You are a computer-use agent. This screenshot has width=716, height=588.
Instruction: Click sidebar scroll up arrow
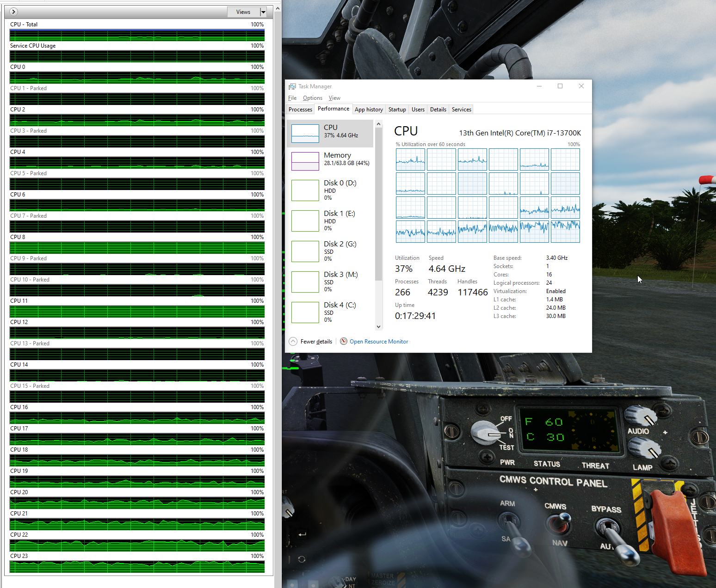pyautogui.click(x=378, y=124)
